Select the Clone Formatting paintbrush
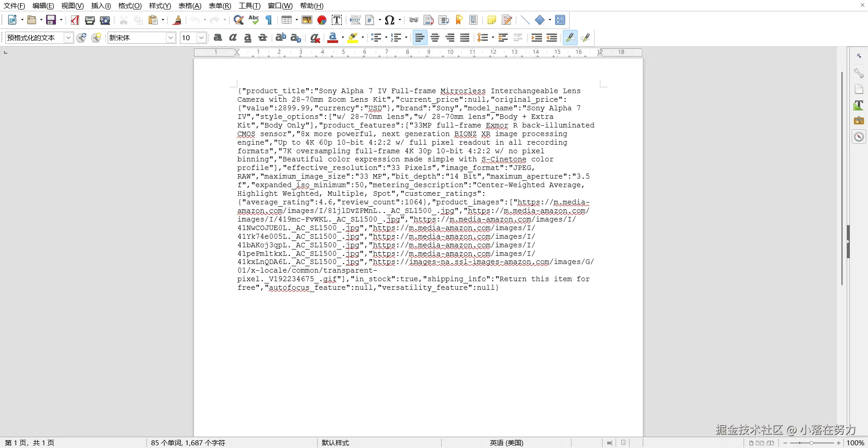The width and height of the screenshot is (868, 448). tap(178, 20)
